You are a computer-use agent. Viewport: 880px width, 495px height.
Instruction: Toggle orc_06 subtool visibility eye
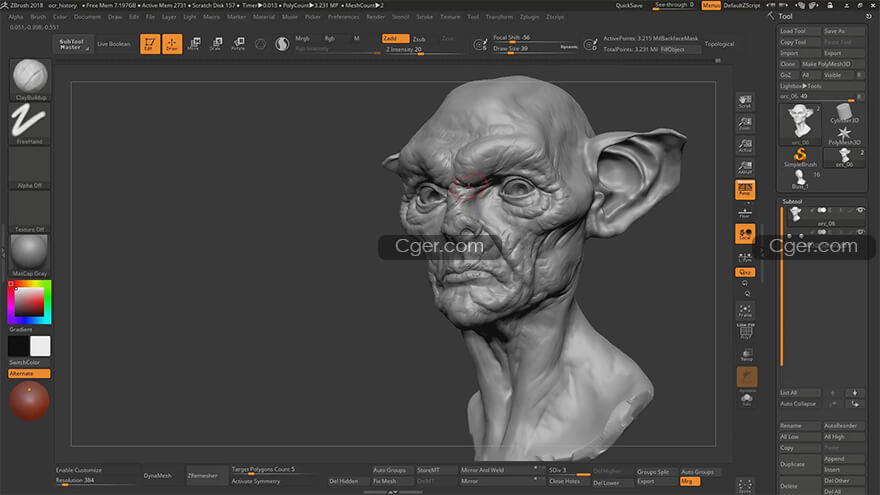point(860,210)
